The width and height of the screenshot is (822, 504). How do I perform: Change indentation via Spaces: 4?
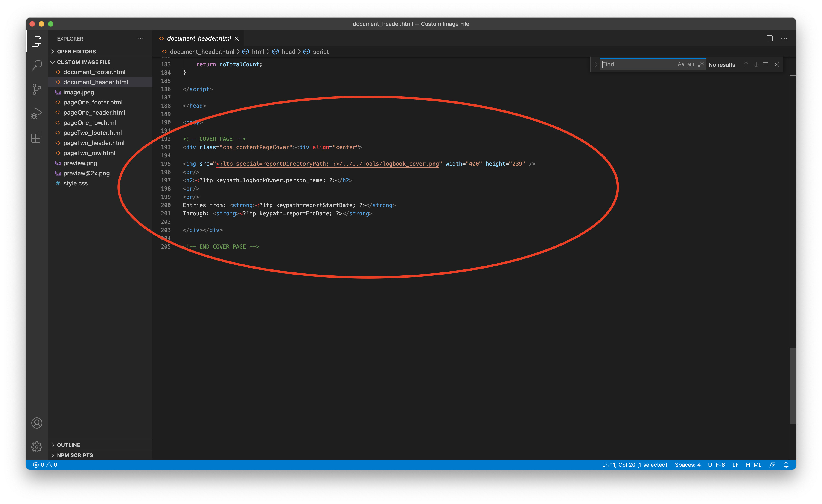click(688, 465)
